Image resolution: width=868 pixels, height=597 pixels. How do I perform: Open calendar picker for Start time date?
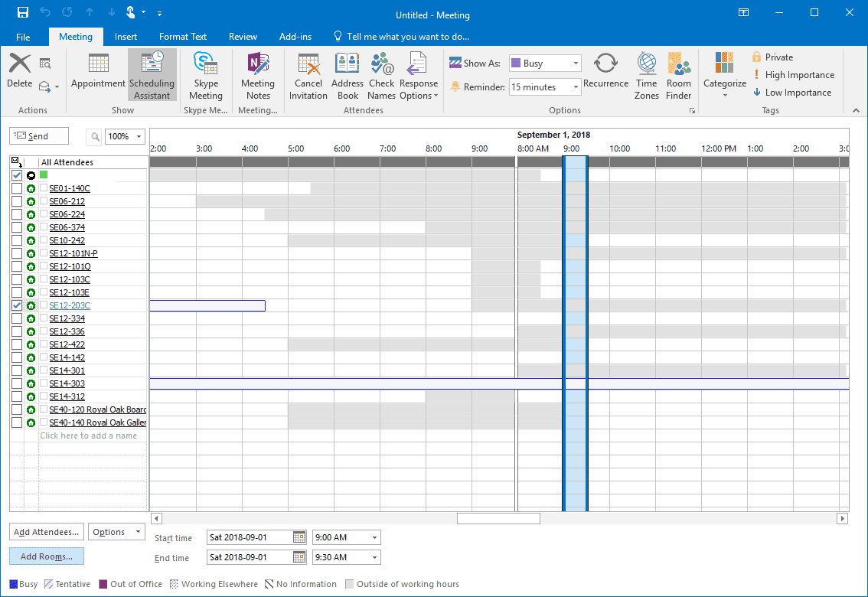[299, 537]
